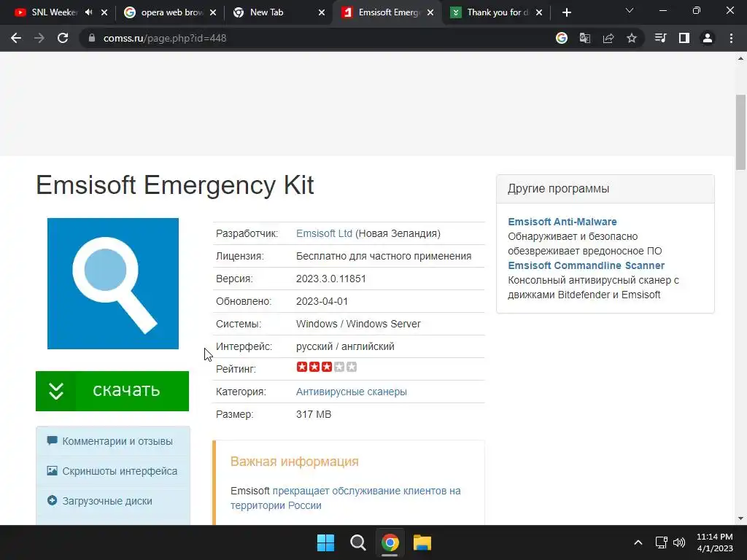Click the Emsisoft Emergency Kit page title

[175, 184]
